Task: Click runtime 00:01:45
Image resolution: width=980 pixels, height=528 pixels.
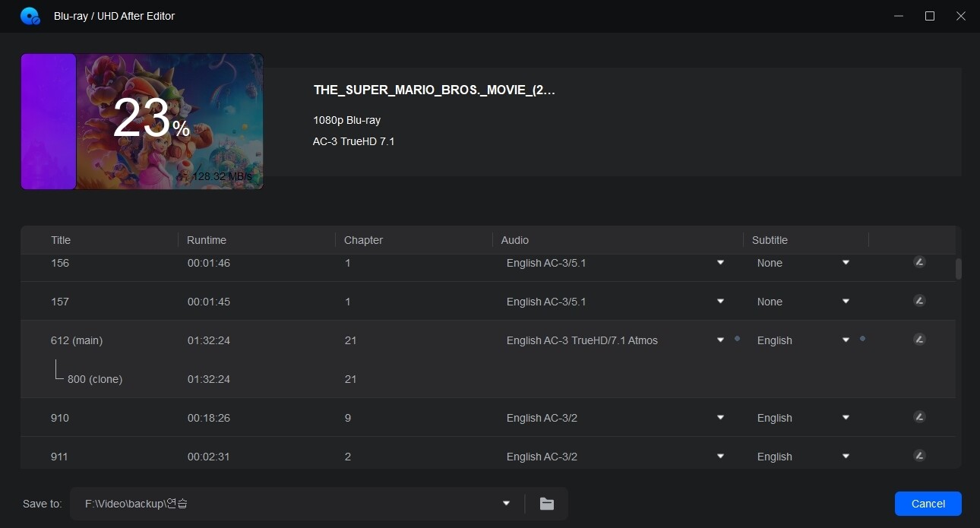Action: 209,302
